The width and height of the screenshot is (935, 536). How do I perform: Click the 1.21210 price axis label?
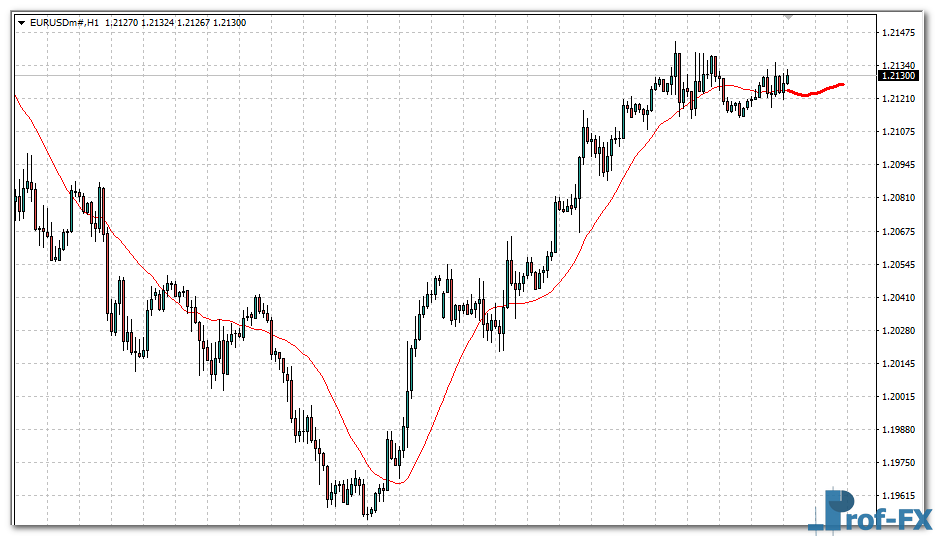[x=898, y=99]
